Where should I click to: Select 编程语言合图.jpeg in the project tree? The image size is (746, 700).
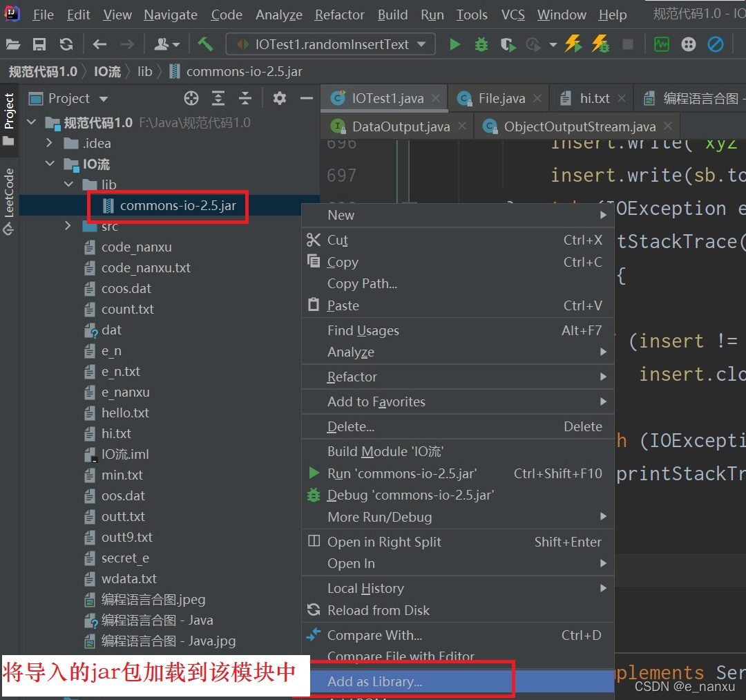(x=153, y=599)
